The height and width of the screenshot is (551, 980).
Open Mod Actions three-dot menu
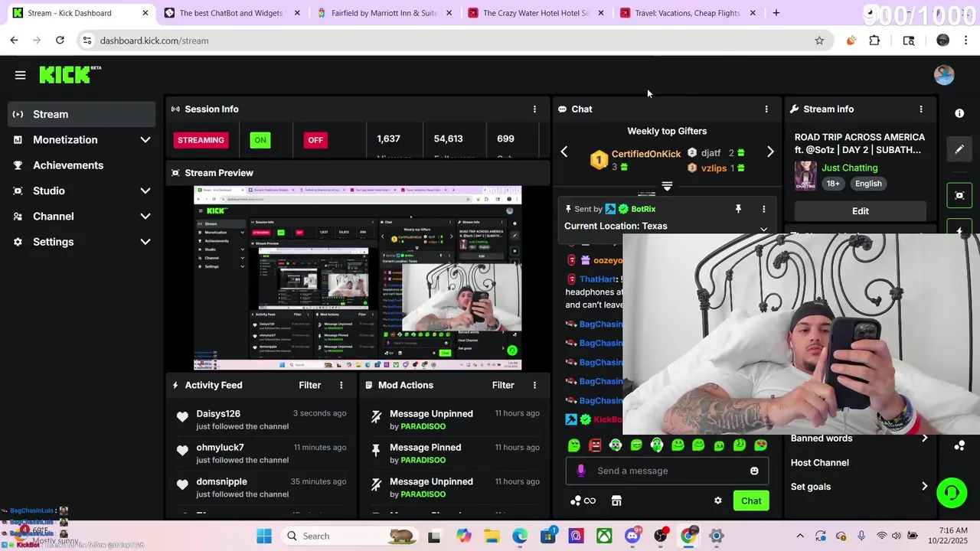coord(534,385)
